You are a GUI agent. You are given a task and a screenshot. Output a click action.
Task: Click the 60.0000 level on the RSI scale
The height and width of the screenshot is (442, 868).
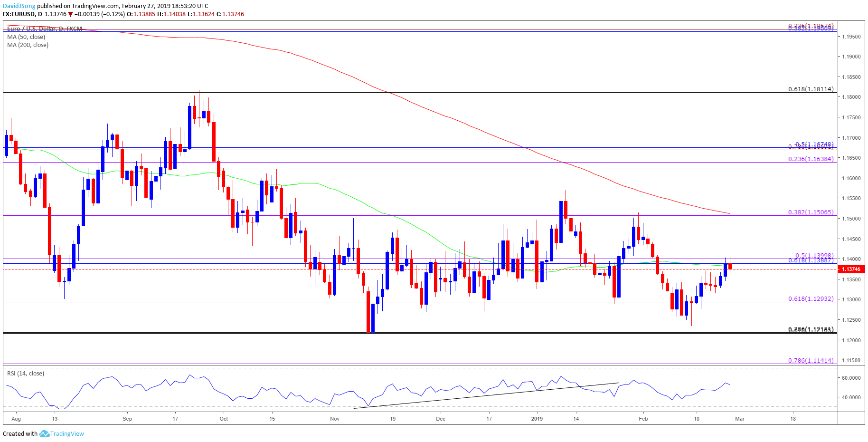point(851,378)
